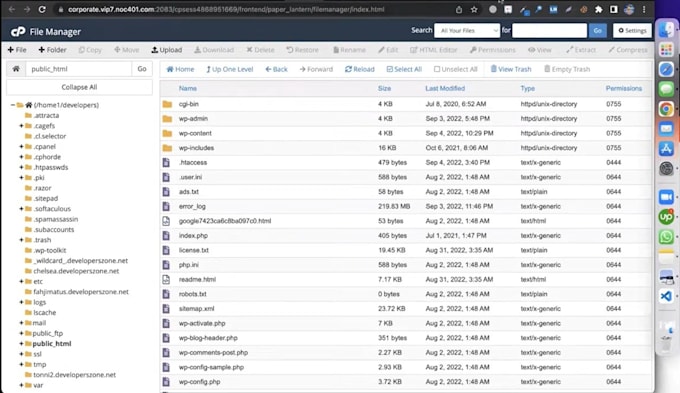The width and height of the screenshot is (680, 393).
Task: Select the error_log file
Action: 192,206
